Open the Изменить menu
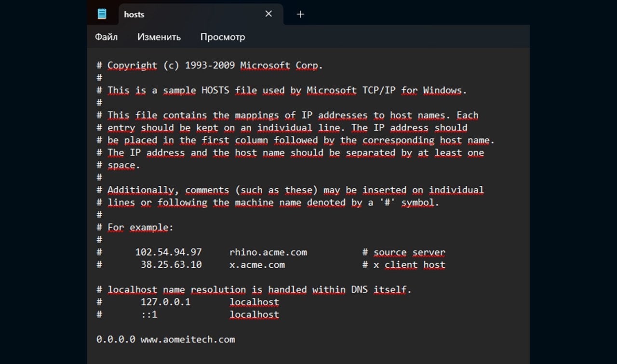The width and height of the screenshot is (617, 364). 159,37
